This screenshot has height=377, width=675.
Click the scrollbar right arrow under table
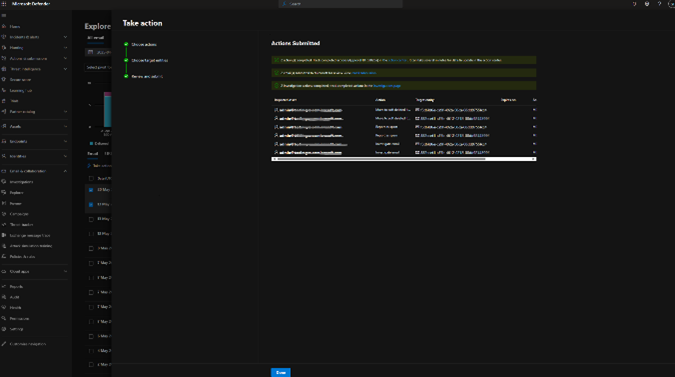click(534, 159)
